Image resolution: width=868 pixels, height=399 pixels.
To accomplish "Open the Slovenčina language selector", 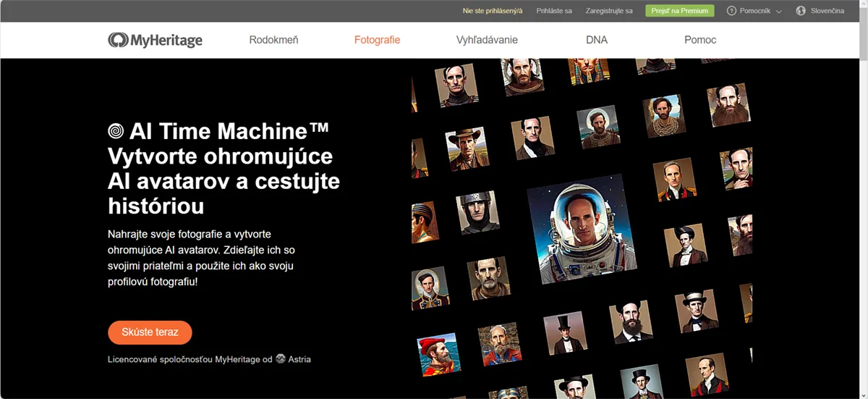I will pos(827,11).
